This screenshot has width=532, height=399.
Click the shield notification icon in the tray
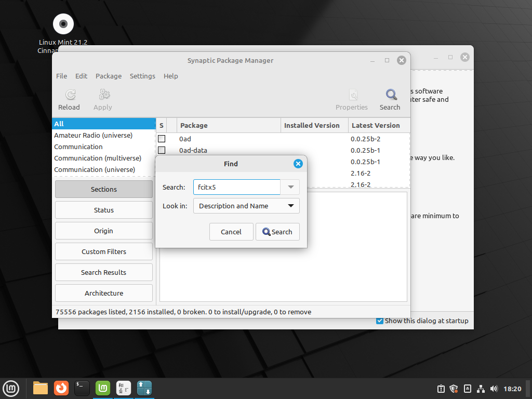[454, 388]
